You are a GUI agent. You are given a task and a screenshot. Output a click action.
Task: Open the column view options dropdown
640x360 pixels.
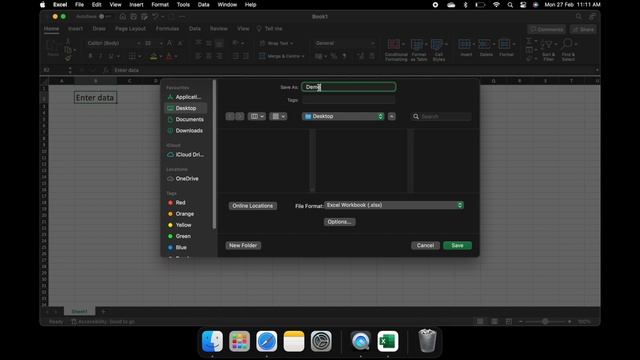[257, 116]
